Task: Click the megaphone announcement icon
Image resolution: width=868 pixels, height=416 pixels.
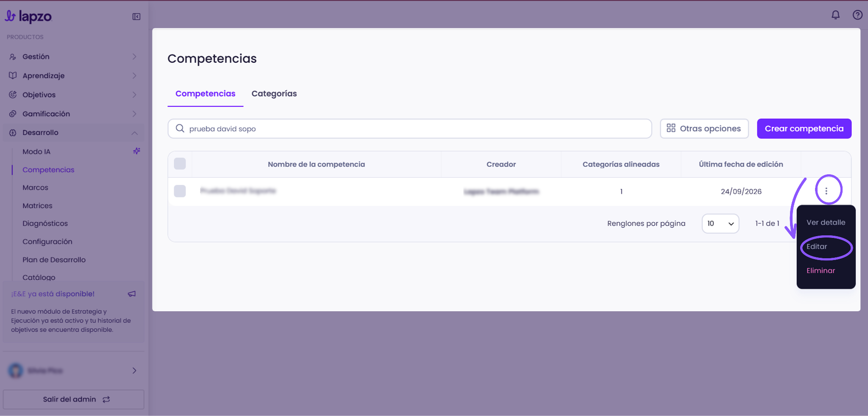Action: 132,294
